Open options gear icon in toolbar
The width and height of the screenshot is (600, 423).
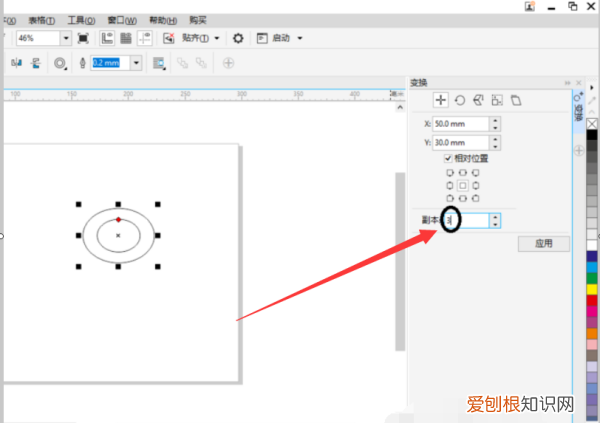click(x=238, y=38)
